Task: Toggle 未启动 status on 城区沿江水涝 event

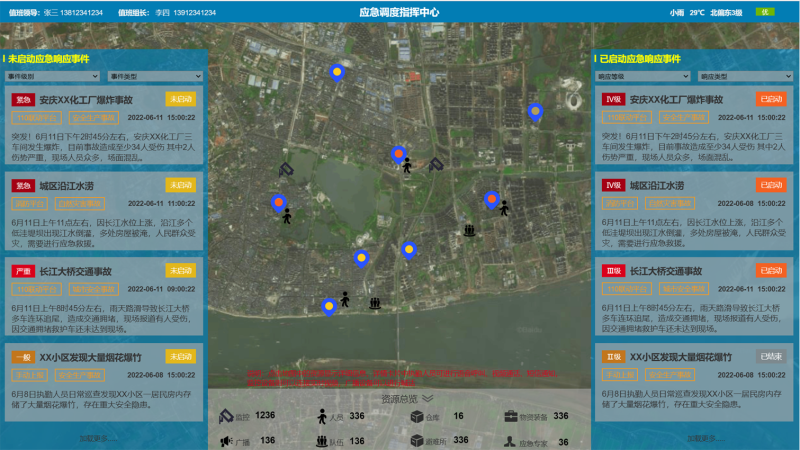Action: [180, 185]
